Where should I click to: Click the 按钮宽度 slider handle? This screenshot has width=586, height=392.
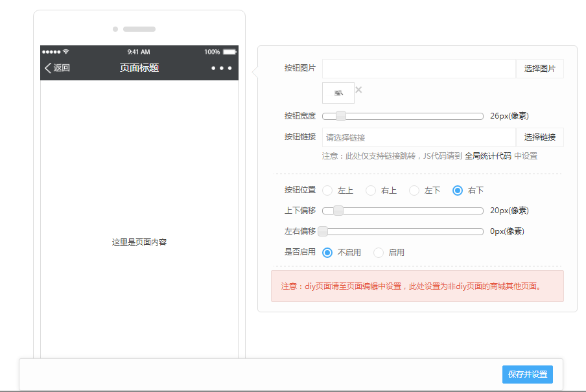coord(341,116)
